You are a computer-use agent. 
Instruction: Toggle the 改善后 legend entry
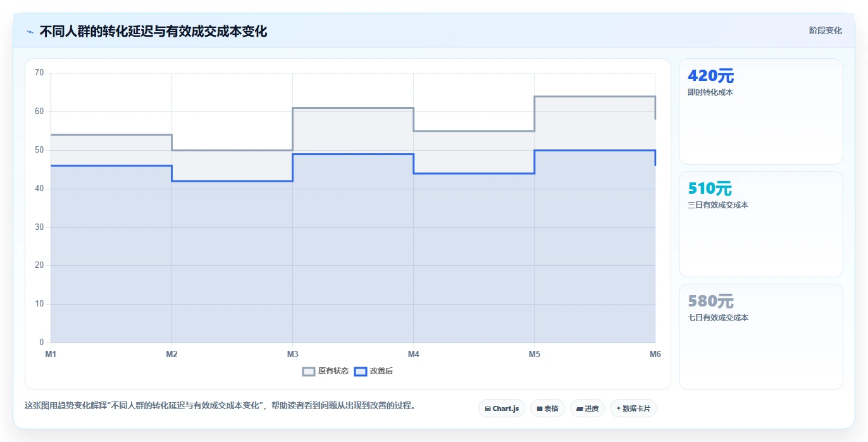pyautogui.click(x=373, y=371)
